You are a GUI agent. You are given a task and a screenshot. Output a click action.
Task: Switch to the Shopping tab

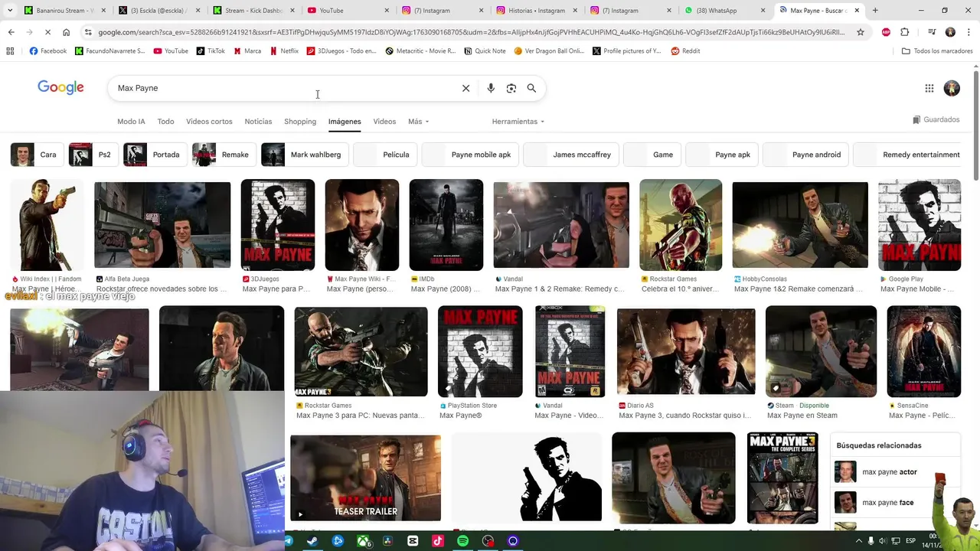click(300, 122)
